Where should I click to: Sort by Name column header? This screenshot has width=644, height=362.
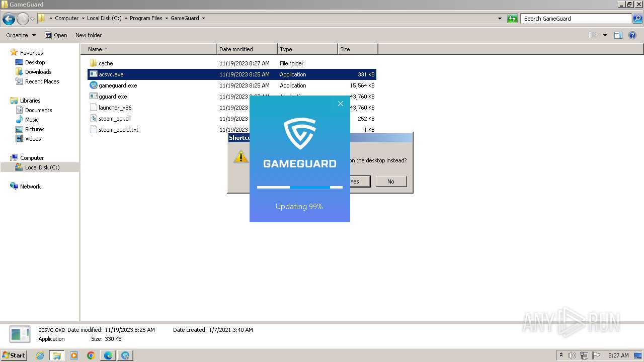click(148, 49)
